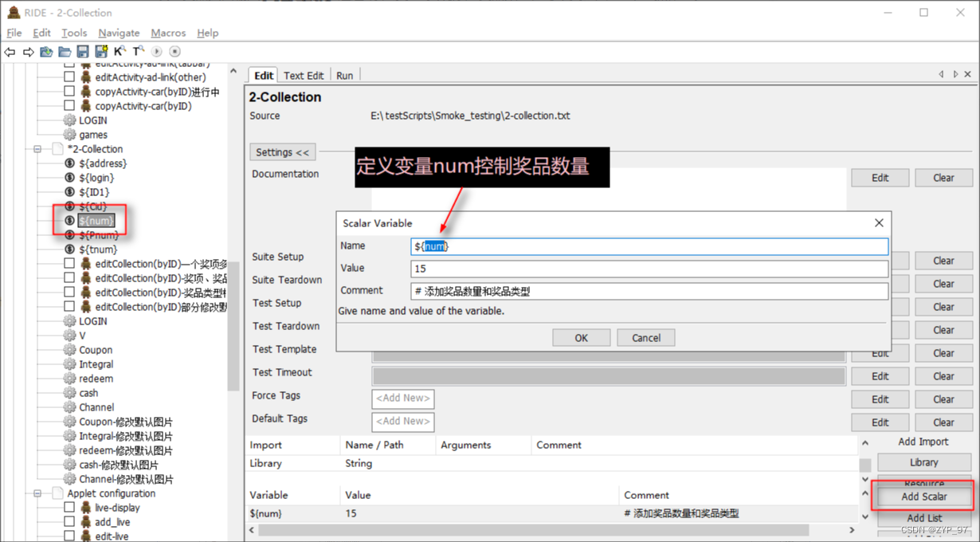This screenshot has width=980, height=542.
Task: Click the gear icon next to cash keyword
Action: pos(70,393)
